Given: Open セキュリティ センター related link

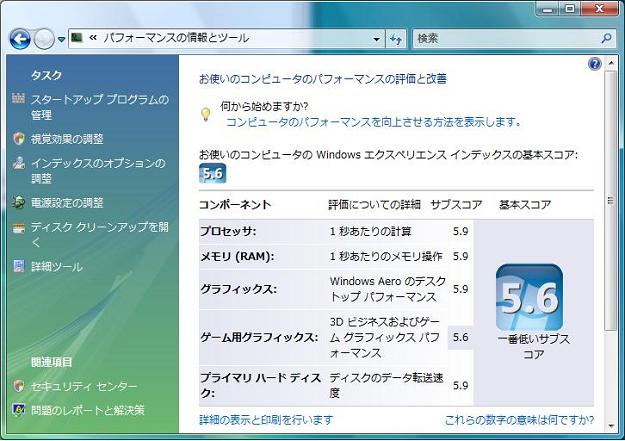Looking at the screenshot, I should tap(84, 386).
